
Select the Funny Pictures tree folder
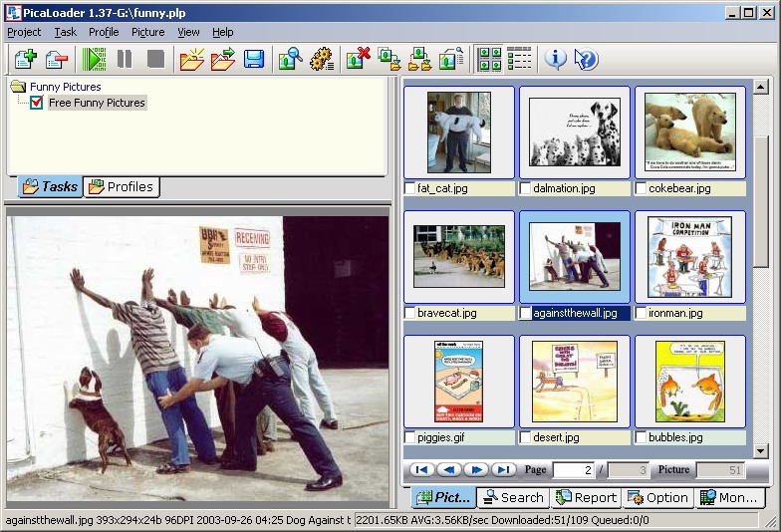(x=65, y=87)
